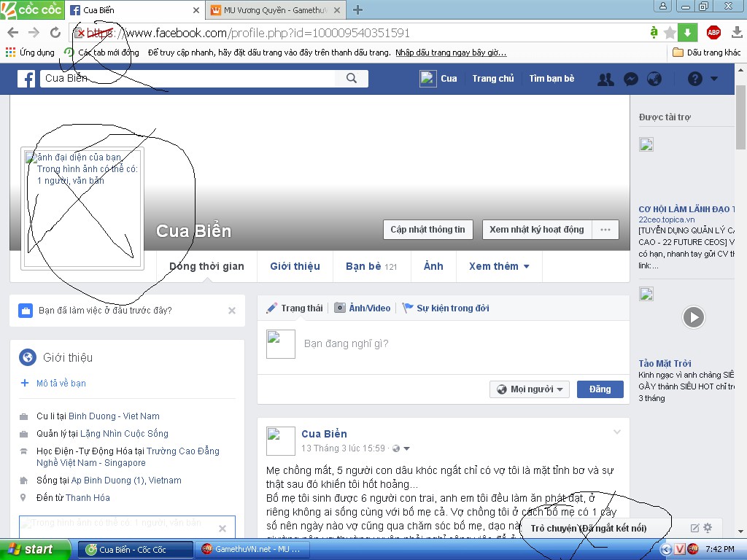Click Cập nhật thông tin button

pyautogui.click(x=427, y=230)
